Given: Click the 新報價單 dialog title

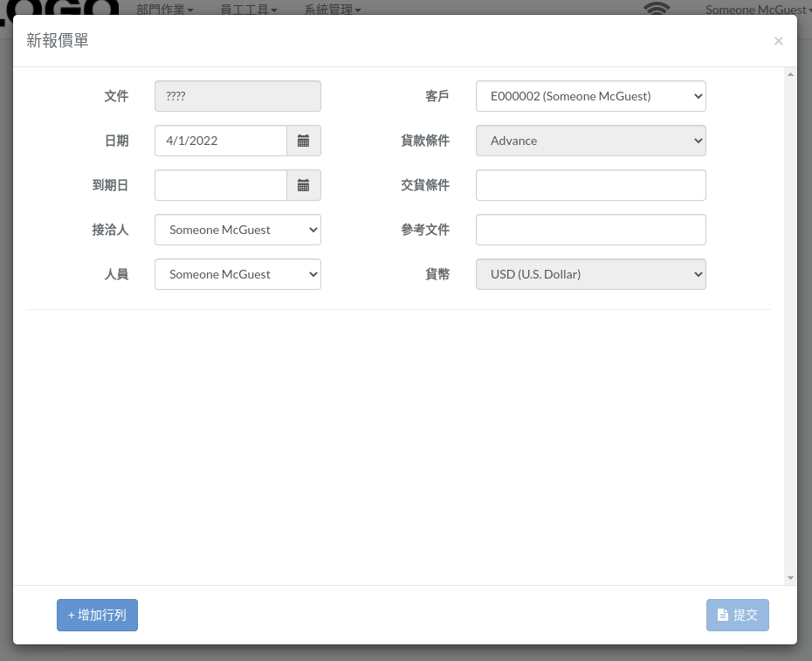Looking at the screenshot, I should (x=58, y=40).
